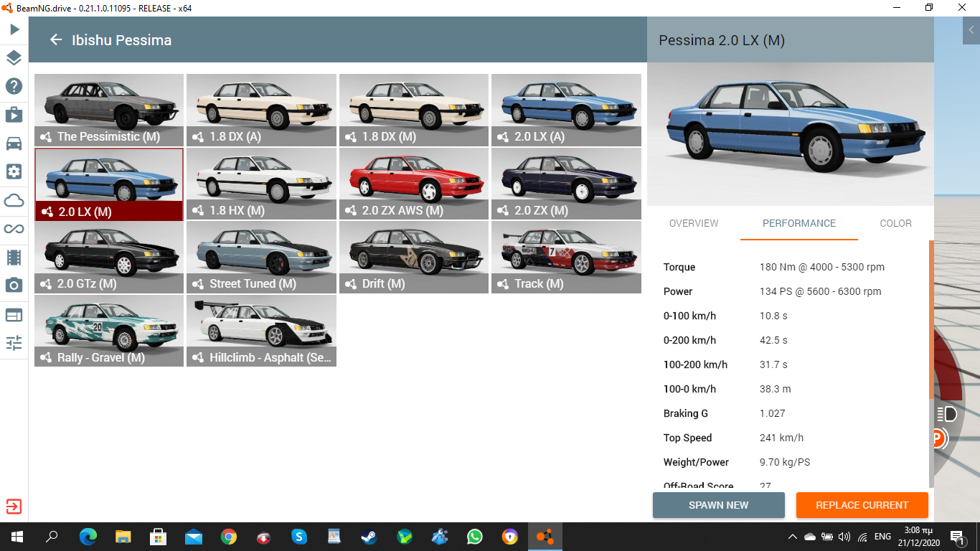Click the 100-200 km/h 31.7 s value
Viewport: 980px width, 551px height.
point(773,364)
